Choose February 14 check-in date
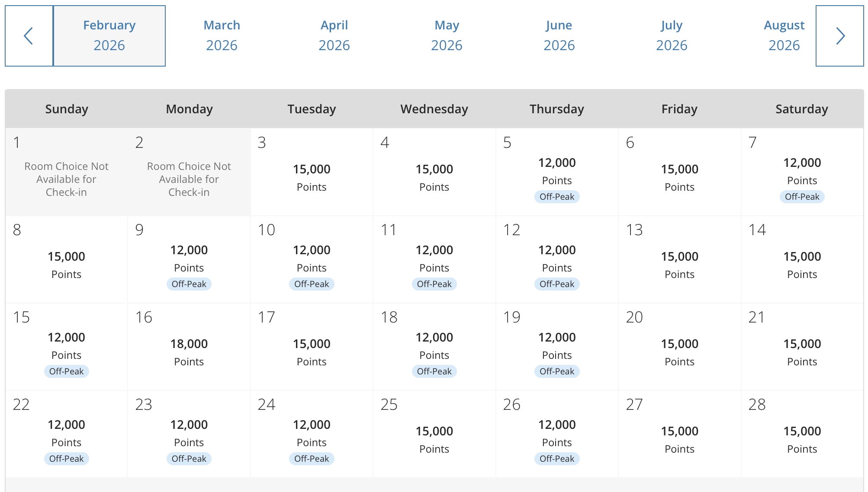868x492 pixels. [802, 260]
